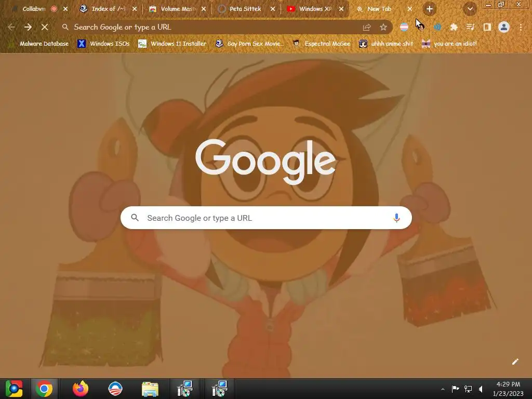Switch to the Index of tab

coord(108,9)
